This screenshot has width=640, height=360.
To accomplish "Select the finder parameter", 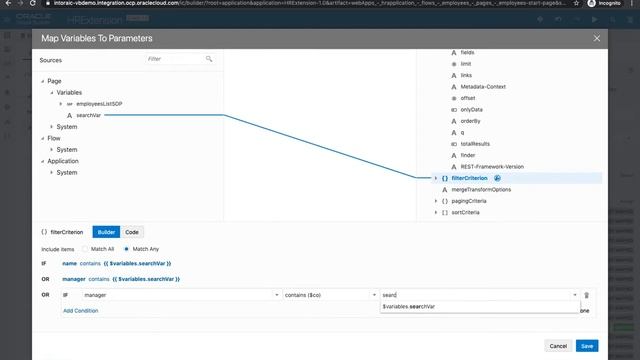I will coord(468,156).
